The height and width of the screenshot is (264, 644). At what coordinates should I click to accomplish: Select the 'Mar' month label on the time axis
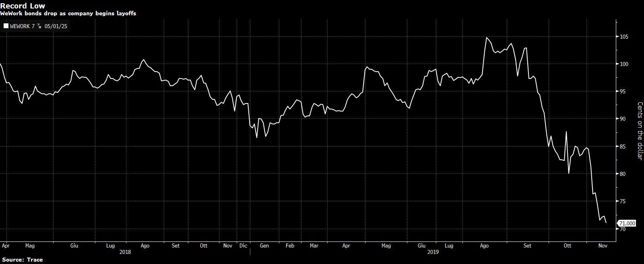pos(314,245)
